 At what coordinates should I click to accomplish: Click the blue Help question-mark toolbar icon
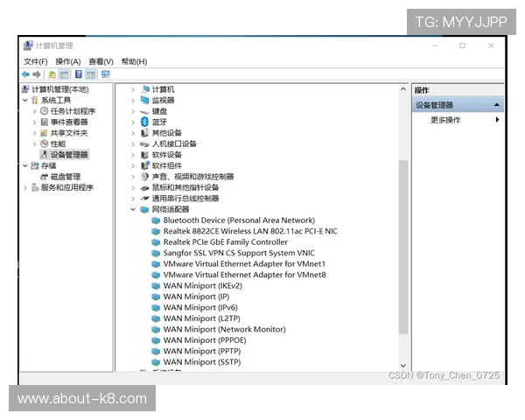[79, 74]
